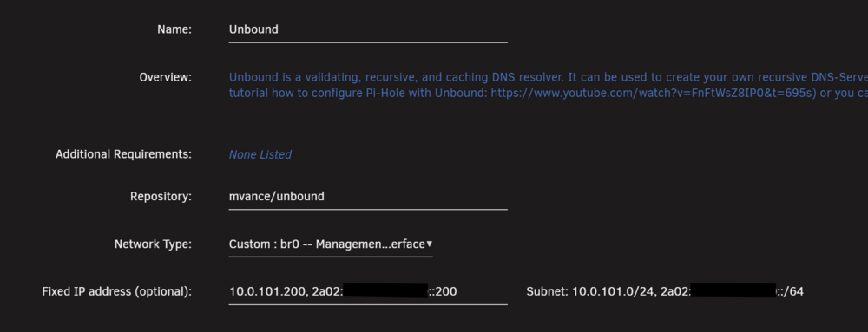Viewport: 868px width, 332px height.
Task: Click the Overview label
Action: pos(166,77)
